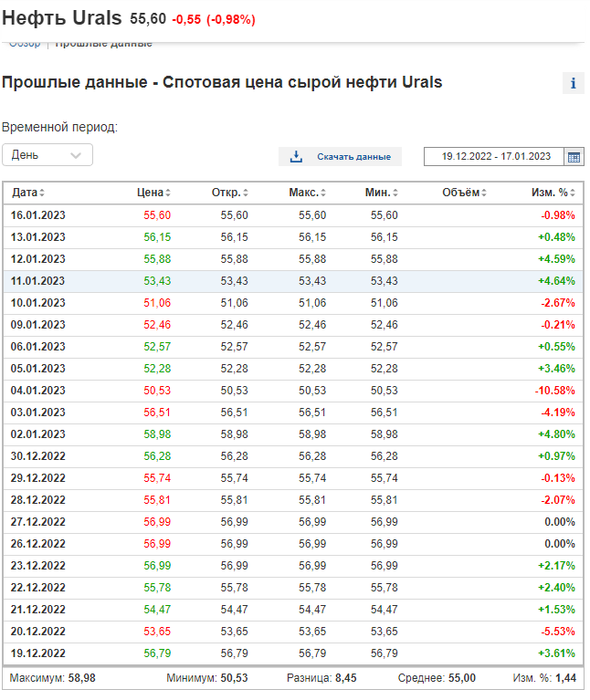Select the 23.12.2022 row date

[38, 565]
